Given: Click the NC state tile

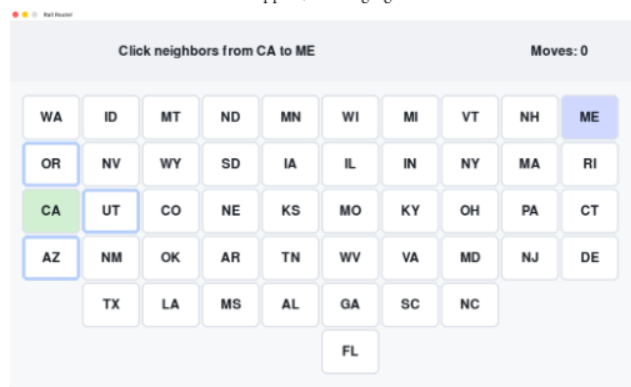Looking at the screenshot, I should [470, 304].
